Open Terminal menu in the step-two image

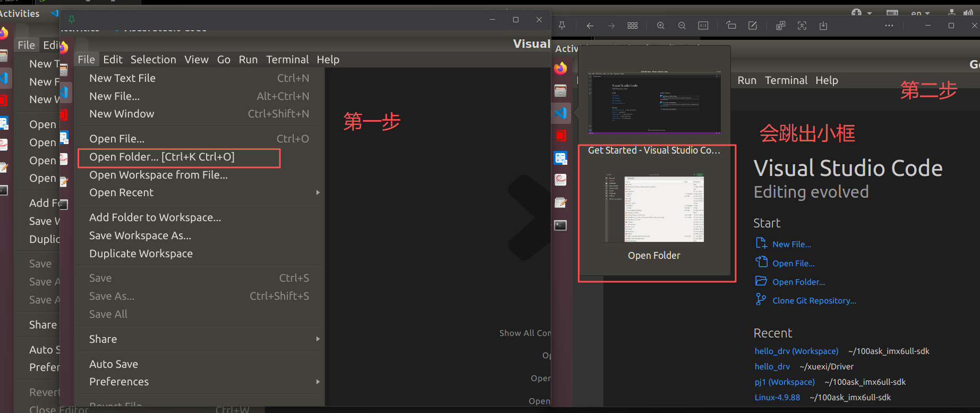[786, 80]
